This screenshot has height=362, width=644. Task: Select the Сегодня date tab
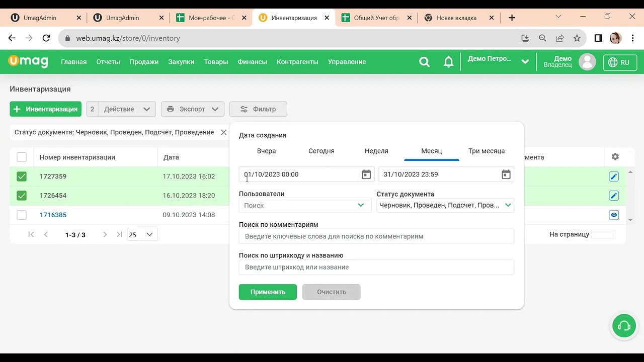coord(321,151)
